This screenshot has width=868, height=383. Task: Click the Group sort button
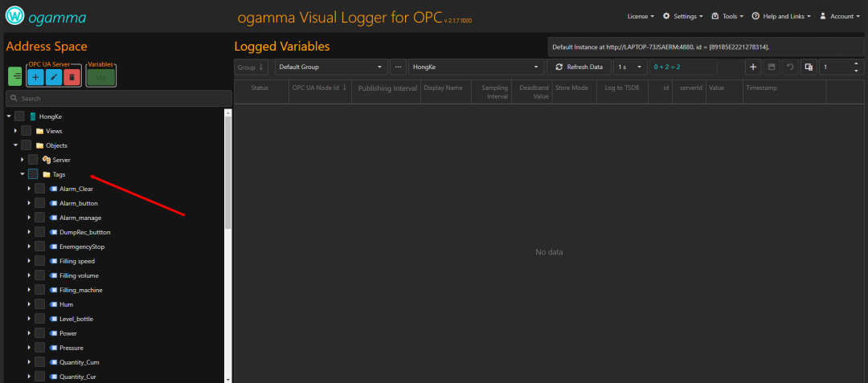pos(251,67)
